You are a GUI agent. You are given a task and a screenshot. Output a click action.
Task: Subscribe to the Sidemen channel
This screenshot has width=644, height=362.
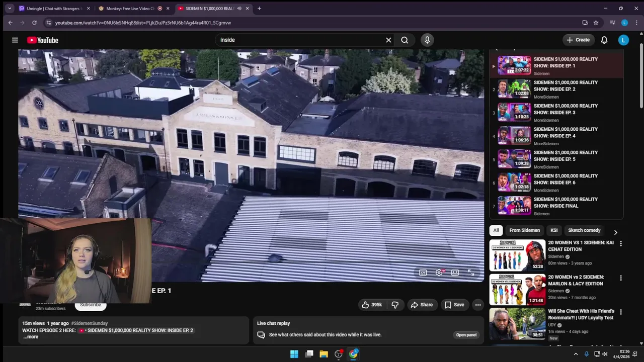[91, 305]
